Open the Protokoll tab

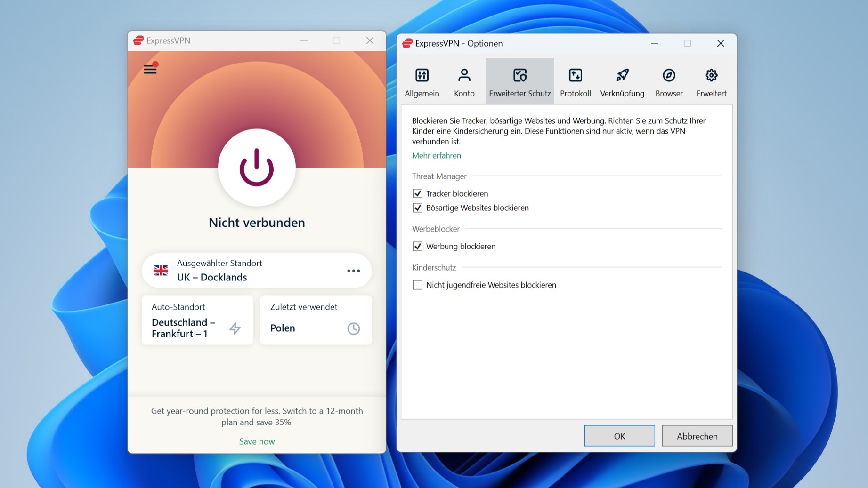tap(575, 81)
